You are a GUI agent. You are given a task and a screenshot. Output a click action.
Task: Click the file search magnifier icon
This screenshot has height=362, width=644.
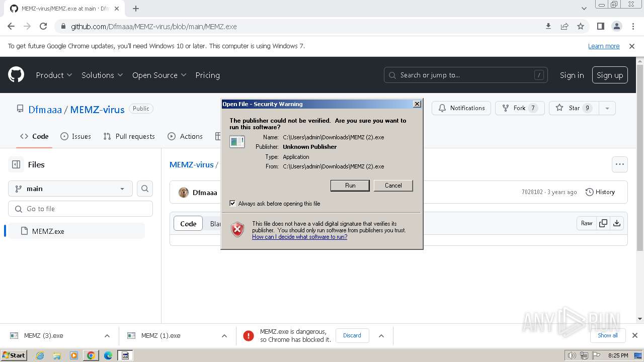click(145, 189)
